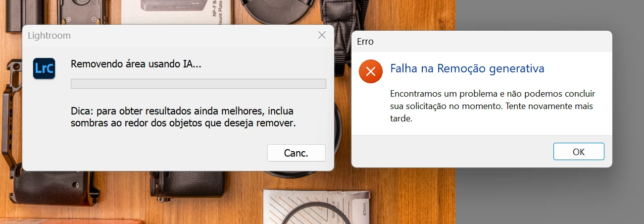The image size is (644, 224).
Task: Confirm the error with the OK button
Action: [x=579, y=152]
